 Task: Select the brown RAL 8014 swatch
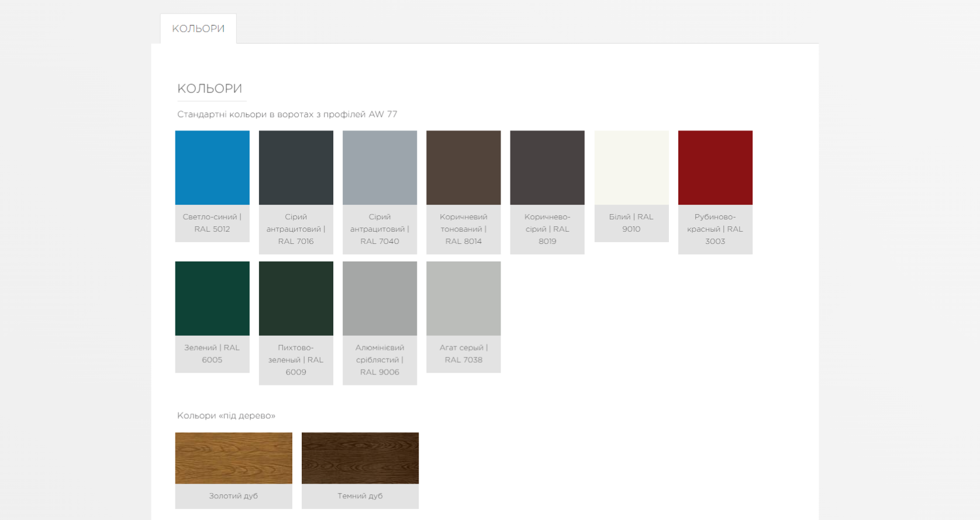click(464, 167)
